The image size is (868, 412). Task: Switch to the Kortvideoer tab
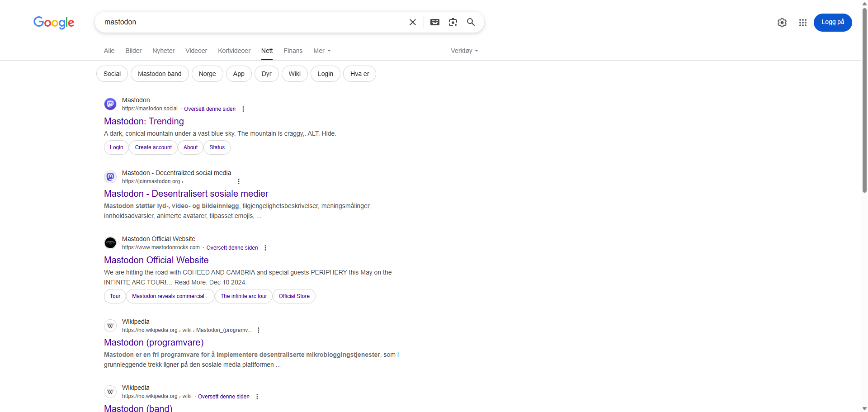(x=234, y=51)
